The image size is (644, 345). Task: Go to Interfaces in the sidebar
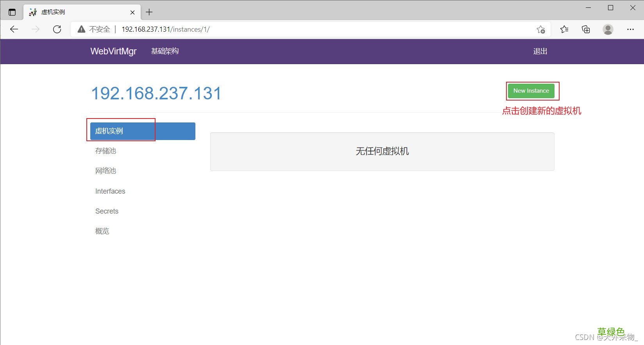pos(110,191)
